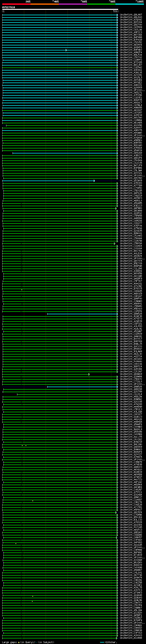Select the UniRef100_A9STN3 label
The image size is (146, 644).
(x=131, y=178)
